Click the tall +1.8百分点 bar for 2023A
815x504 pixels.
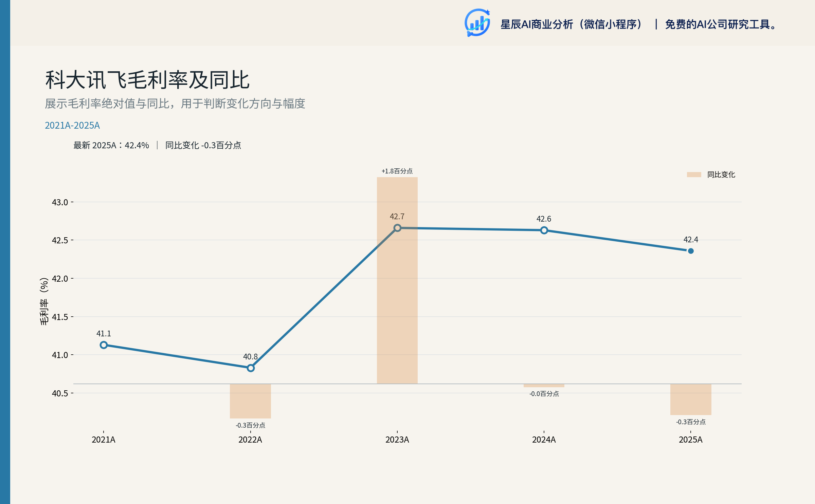[397, 280]
